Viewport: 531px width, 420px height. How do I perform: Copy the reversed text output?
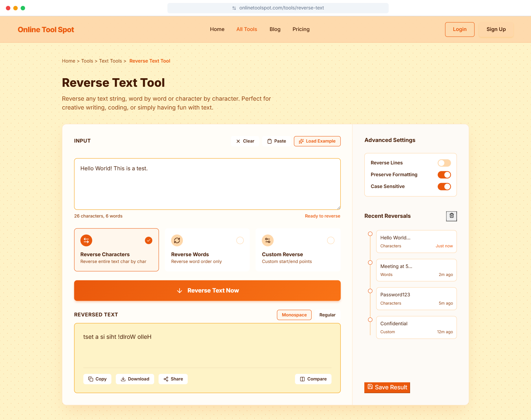click(x=97, y=379)
